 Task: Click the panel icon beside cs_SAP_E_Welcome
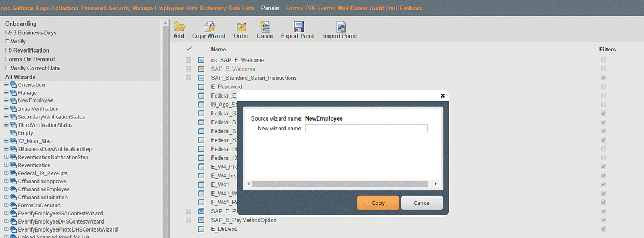tap(202, 60)
